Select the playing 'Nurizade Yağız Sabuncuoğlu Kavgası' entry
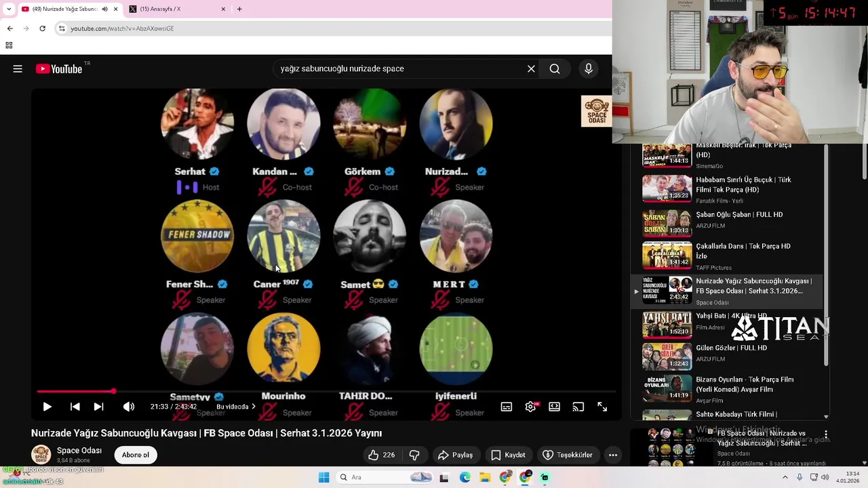 727,291
